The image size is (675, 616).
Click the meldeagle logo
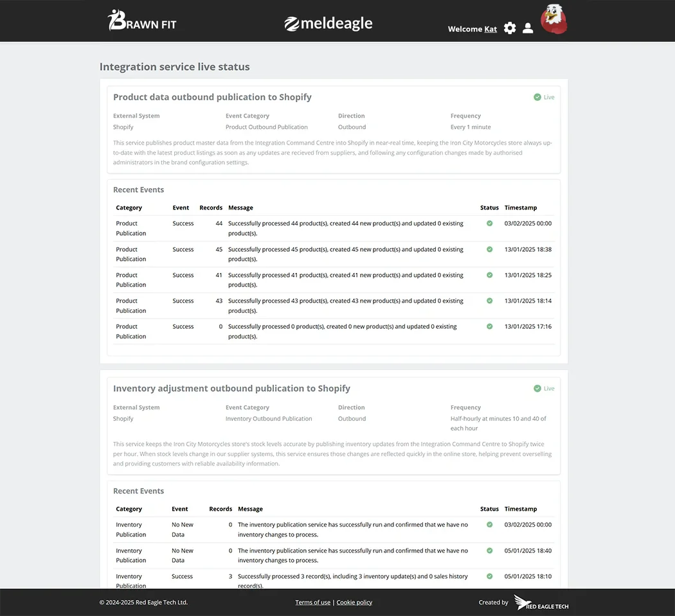328,23
